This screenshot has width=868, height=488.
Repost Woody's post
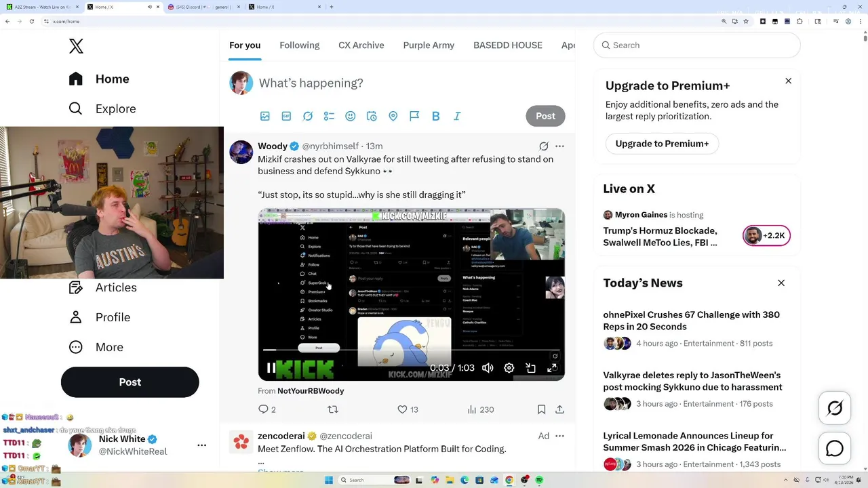click(333, 409)
